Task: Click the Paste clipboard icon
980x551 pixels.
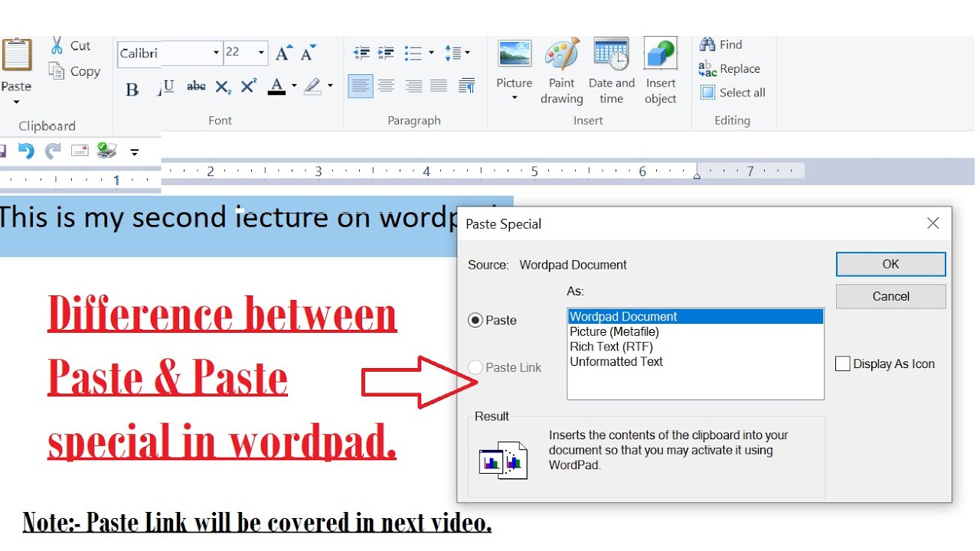Action: [x=16, y=57]
